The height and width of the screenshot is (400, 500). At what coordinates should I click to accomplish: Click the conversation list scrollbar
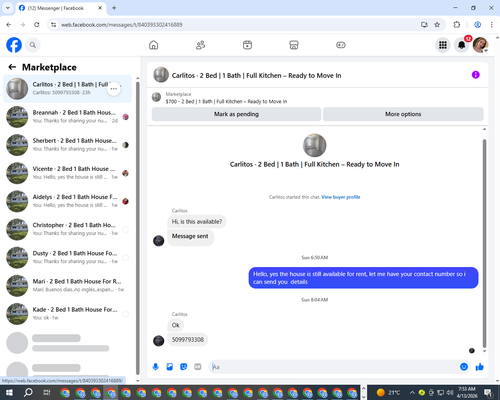(x=138, y=227)
